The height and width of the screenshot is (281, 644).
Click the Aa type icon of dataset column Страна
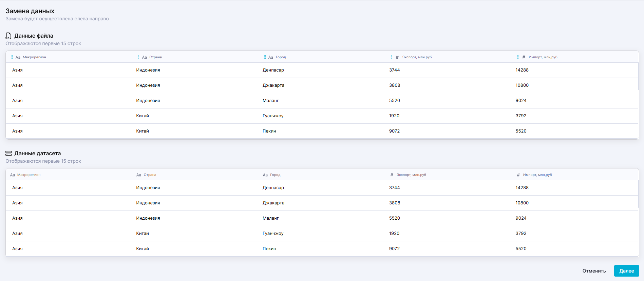tap(139, 175)
